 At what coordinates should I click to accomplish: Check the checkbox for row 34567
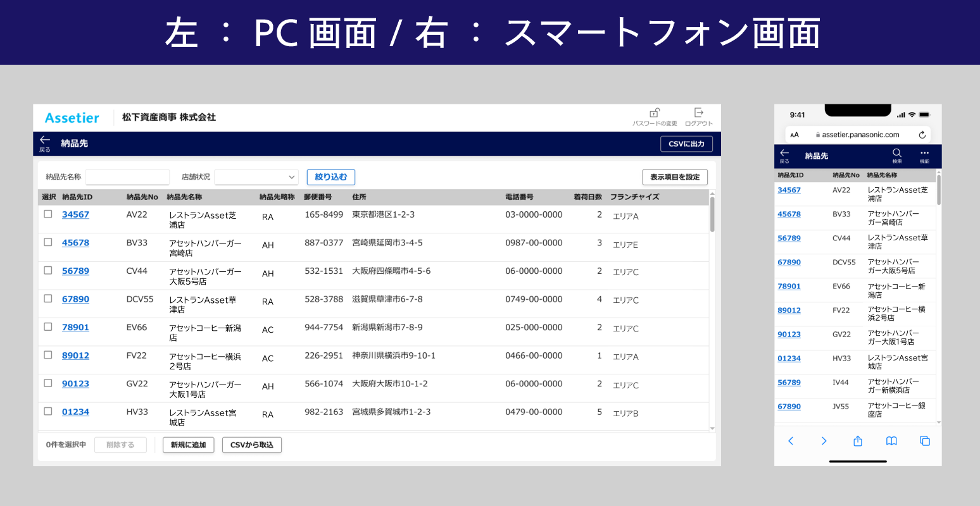48,214
